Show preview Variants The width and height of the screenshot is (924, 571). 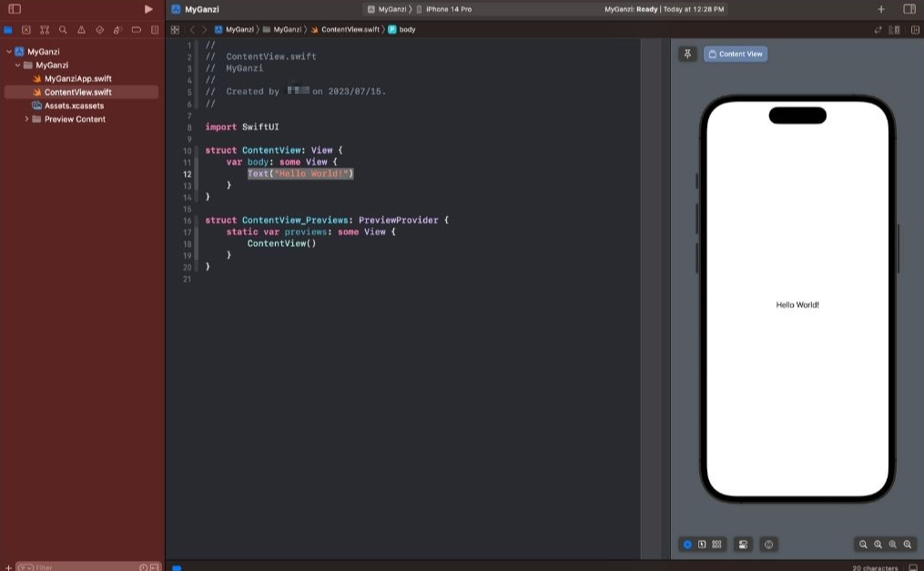716,545
